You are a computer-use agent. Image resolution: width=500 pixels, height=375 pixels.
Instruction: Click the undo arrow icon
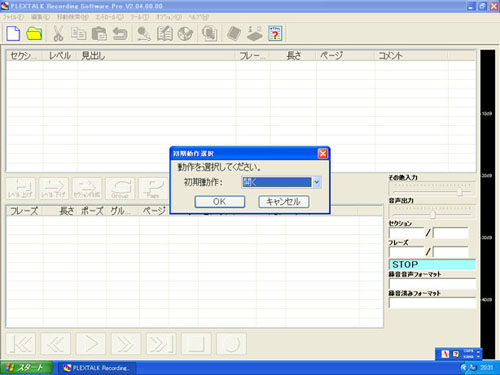click(x=120, y=34)
